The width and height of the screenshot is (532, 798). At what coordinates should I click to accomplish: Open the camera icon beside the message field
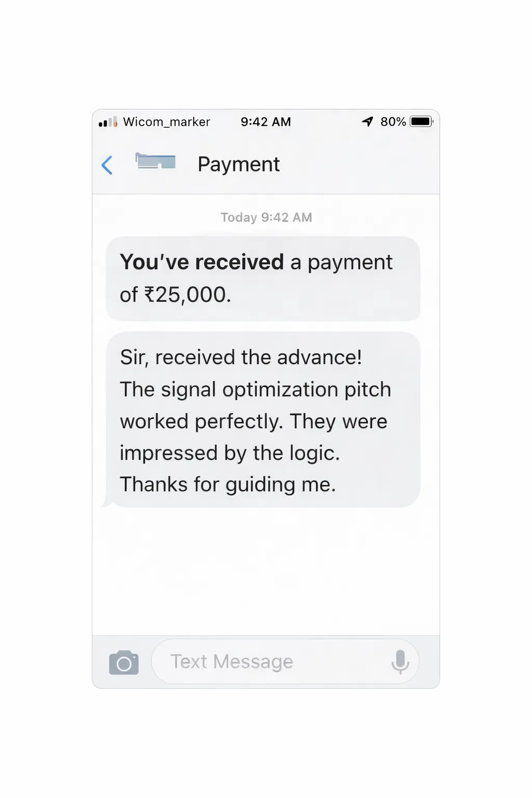tap(124, 662)
